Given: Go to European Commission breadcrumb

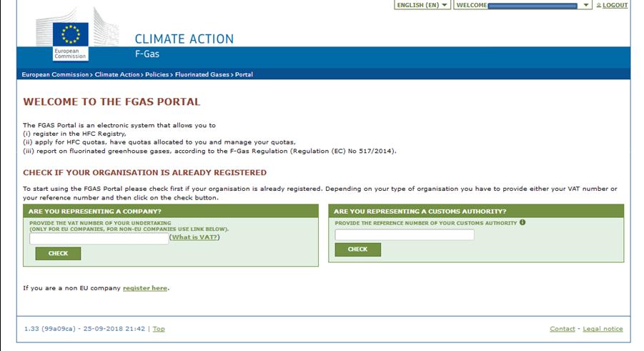Looking at the screenshot, I should pyautogui.click(x=55, y=74).
